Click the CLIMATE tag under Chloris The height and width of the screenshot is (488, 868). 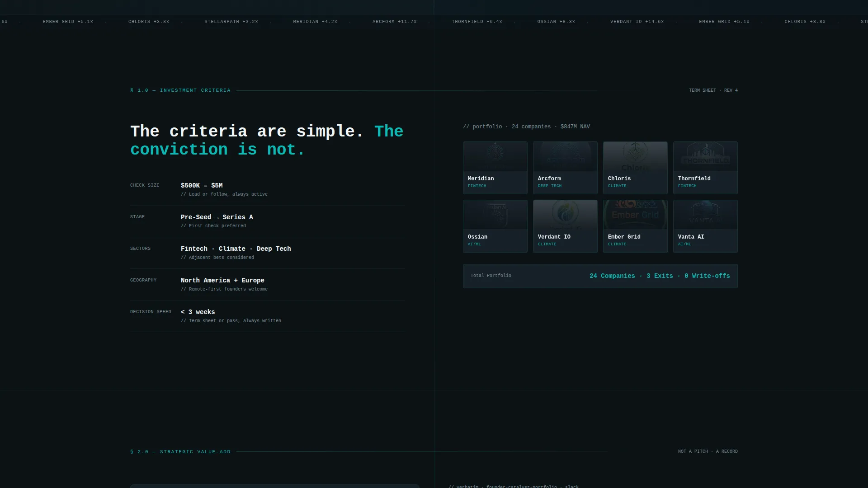tap(617, 186)
